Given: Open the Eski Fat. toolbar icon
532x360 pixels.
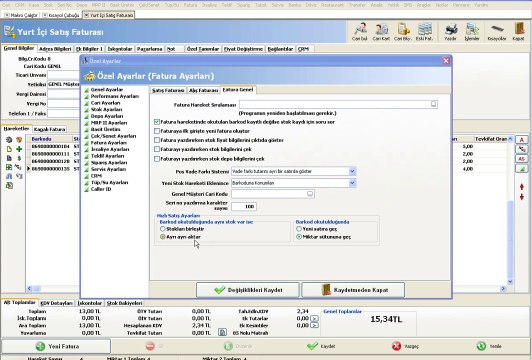Looking at the screenshot, I should pos(424,31).
